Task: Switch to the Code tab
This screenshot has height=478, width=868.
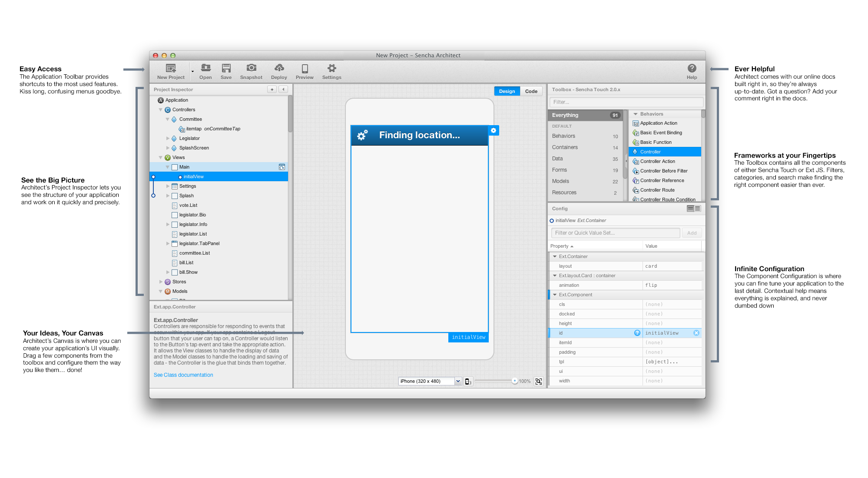Action: (x=531, y=91)
